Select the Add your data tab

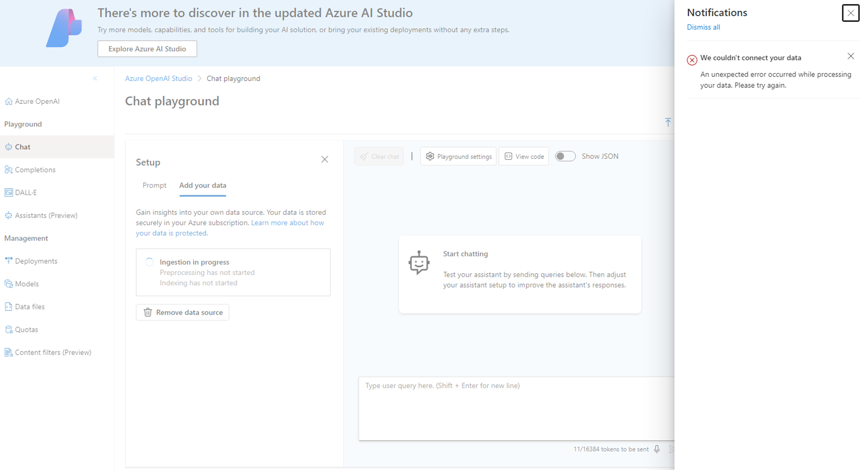click(x=203, y=185)
